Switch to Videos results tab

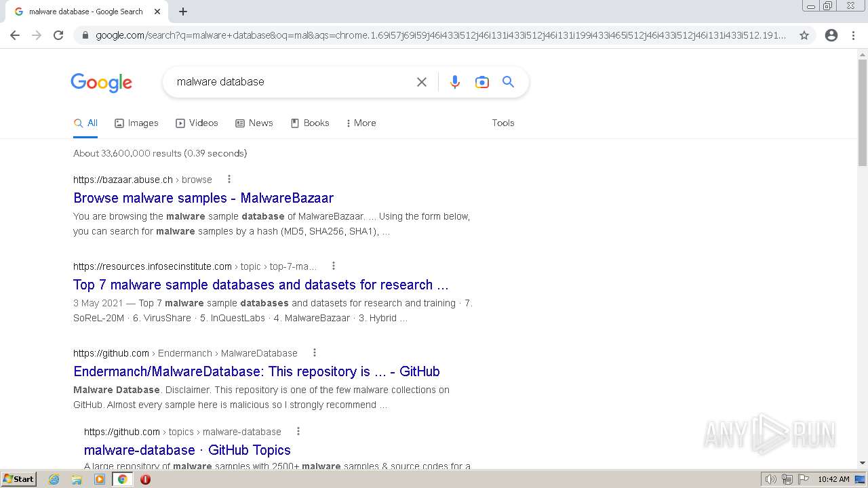[x=197, y=123]
